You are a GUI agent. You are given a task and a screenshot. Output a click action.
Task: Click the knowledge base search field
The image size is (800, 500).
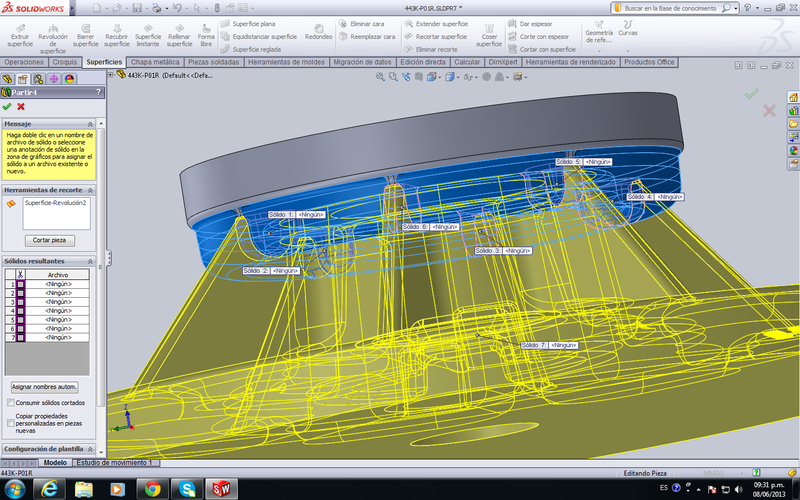[670, 7]
